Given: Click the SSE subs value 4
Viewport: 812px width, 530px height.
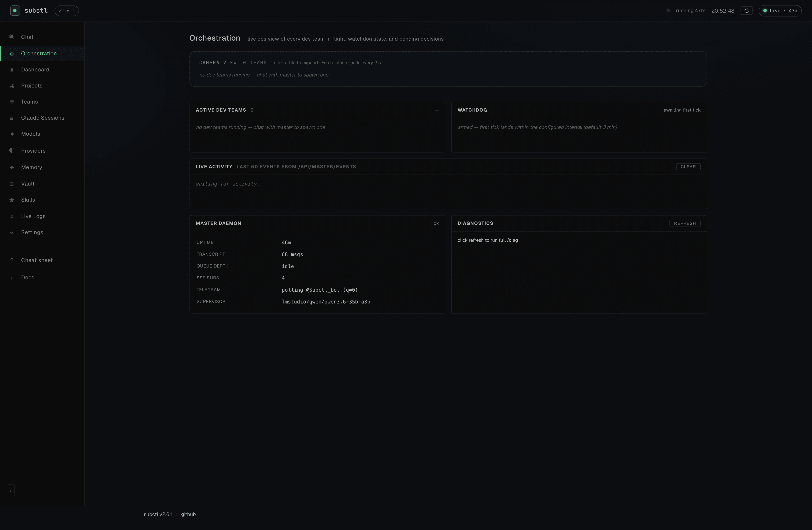Looking at the screenshot, I should 283,278.
